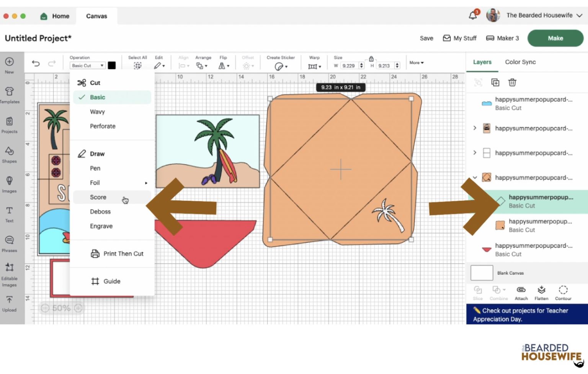Click the undo arrow
This screenshot has height=374, width=588.
(x=36, y=64)
